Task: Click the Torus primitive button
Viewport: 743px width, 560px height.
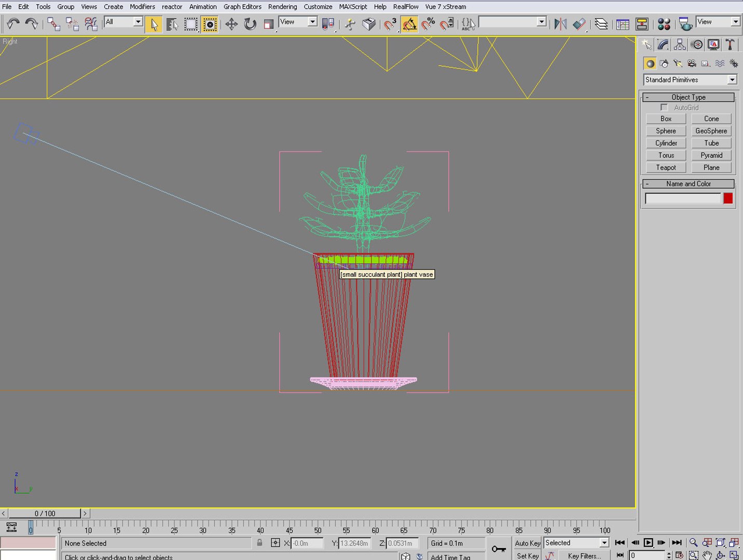Action: click(666, 155)
